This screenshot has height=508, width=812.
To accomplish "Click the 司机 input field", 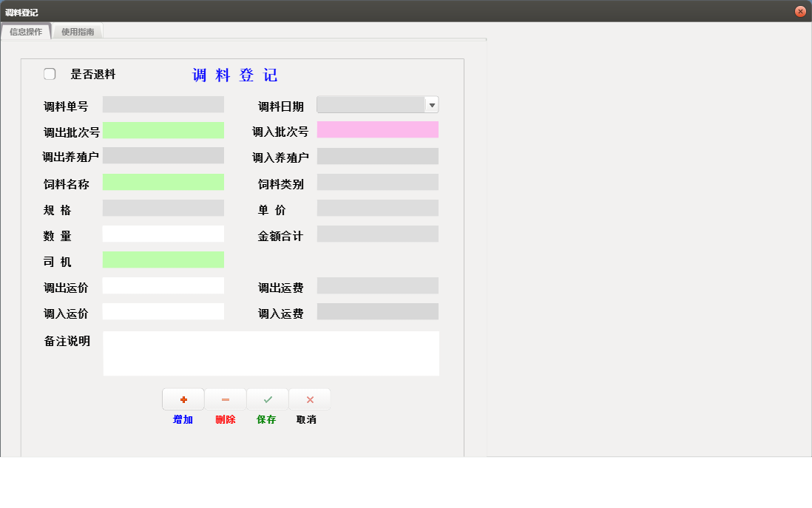I will point(163,260).
